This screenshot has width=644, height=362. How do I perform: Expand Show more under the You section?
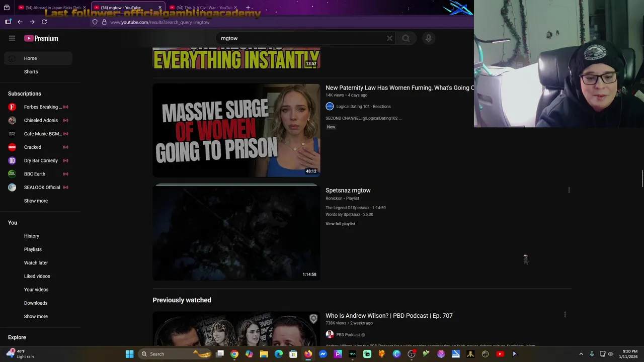pos(36,316)
